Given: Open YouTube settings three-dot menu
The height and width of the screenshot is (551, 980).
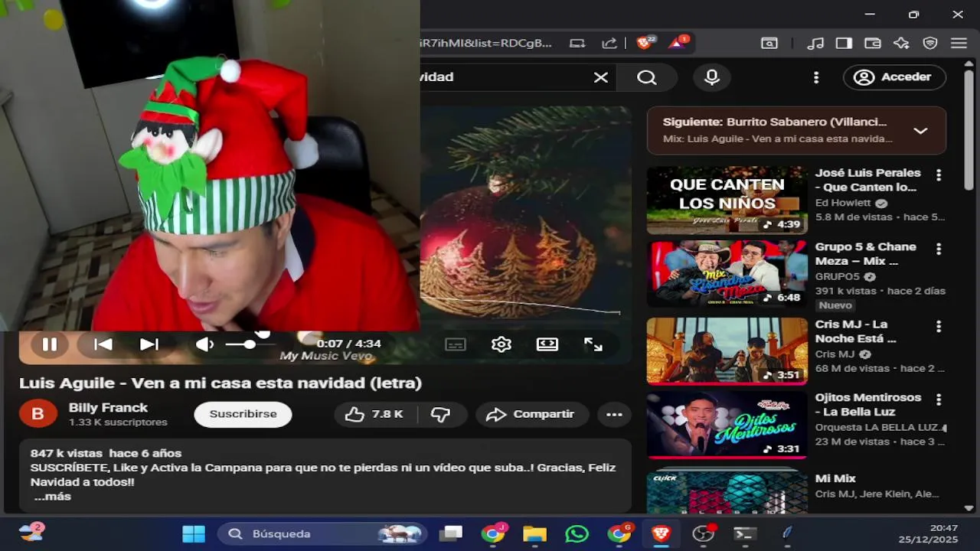Looking at the screenshot, I should tap(816, 77).
